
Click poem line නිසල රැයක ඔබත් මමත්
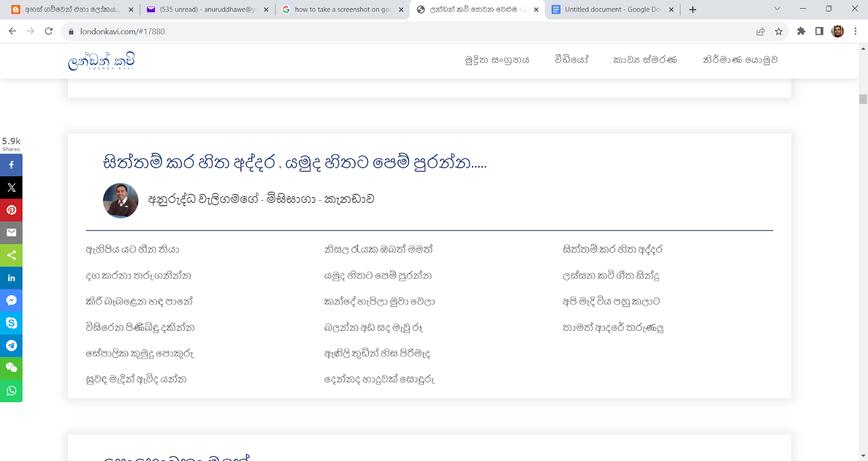tap(379, 249)
